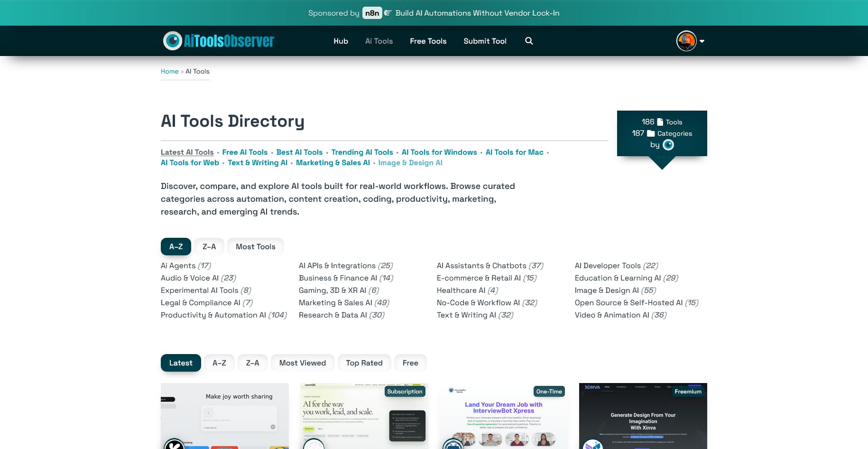Open AI Tools for Mac link
This screenshot has width=868, height=449.
click(515, 152)
